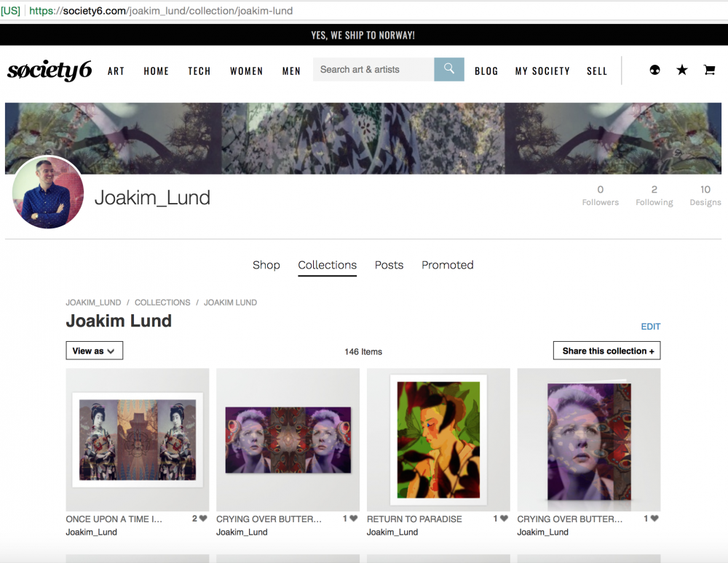Image resolution: width=728 pixels, height=563 pixels.
Task: Open Once Upon A Time print thumbnail
Action: (x=138, y=439)
